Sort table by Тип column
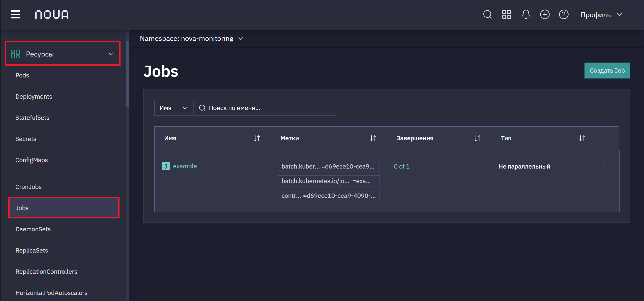 click(582, 138)
